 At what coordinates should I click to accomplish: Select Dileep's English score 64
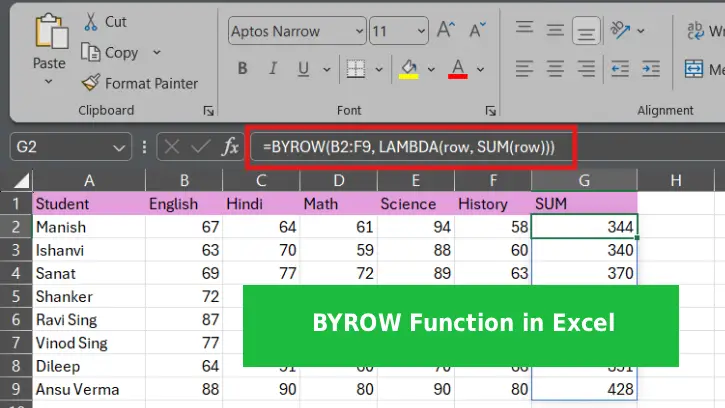(x=184, y=366)
